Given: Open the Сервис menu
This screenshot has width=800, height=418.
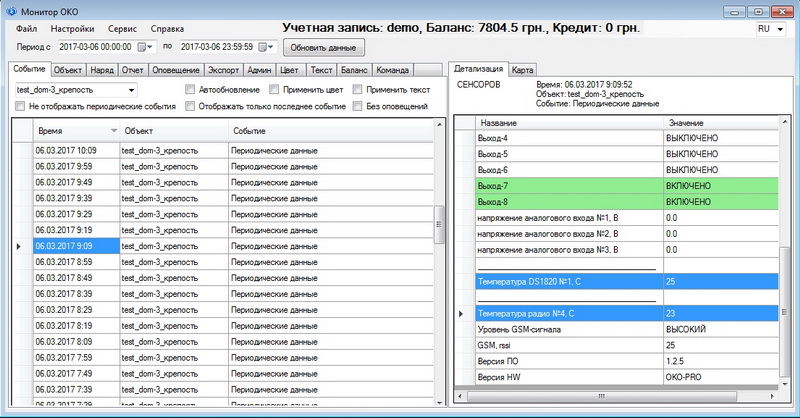Looking at the screenshot, I should coord(122,29).
